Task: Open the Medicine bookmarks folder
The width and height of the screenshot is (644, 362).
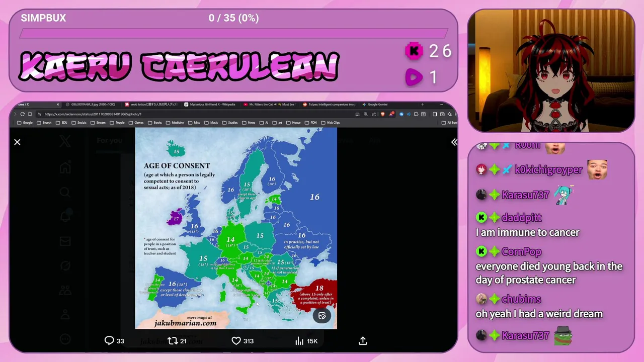Action: click(175, 123)
